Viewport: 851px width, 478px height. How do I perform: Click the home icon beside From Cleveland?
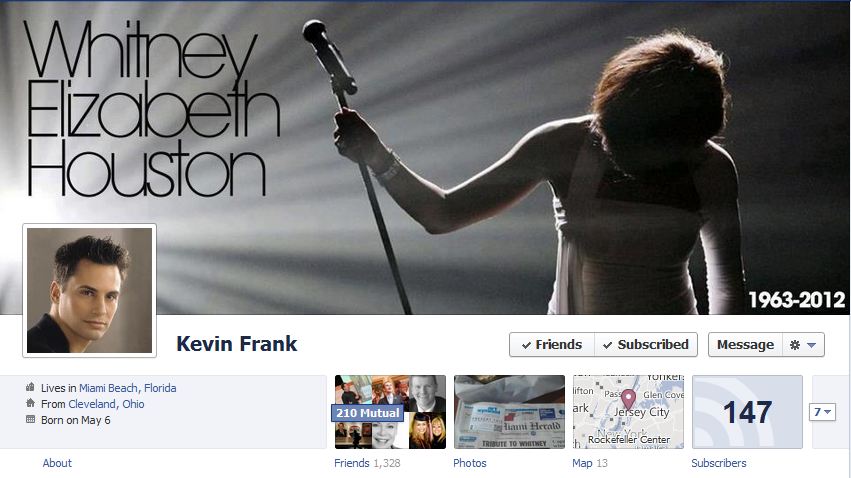(x=30, y=403)
